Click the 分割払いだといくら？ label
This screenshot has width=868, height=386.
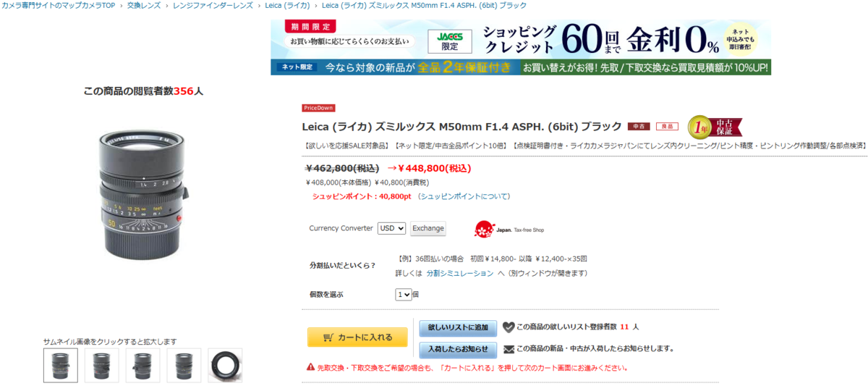[342, 266]
